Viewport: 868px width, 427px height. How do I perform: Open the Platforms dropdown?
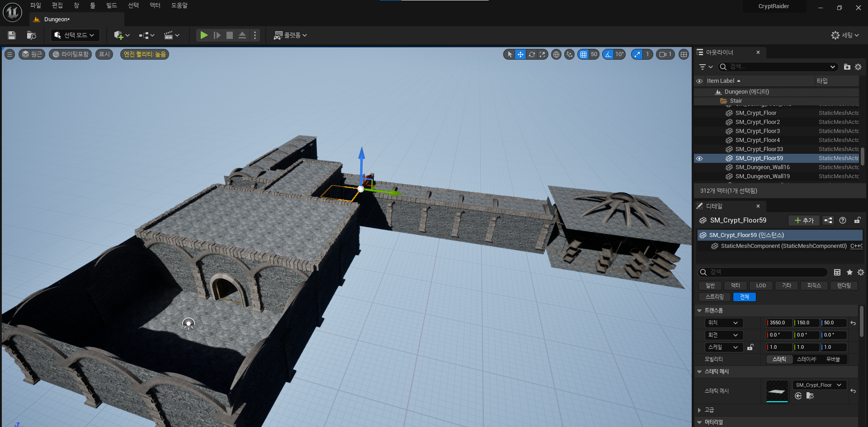coord(290,35)
